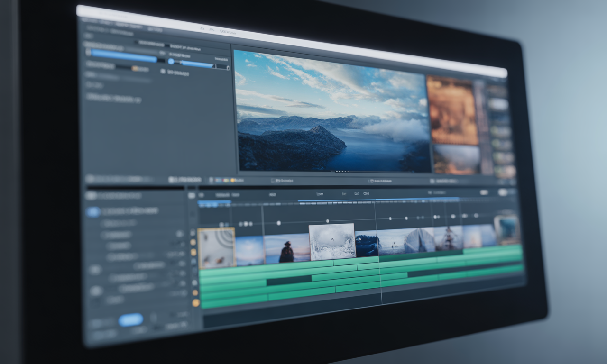Viewport: 607px width, 364px height.
Task: Click the topmost orange track indicator dot
Action: (x=193, y=242)
